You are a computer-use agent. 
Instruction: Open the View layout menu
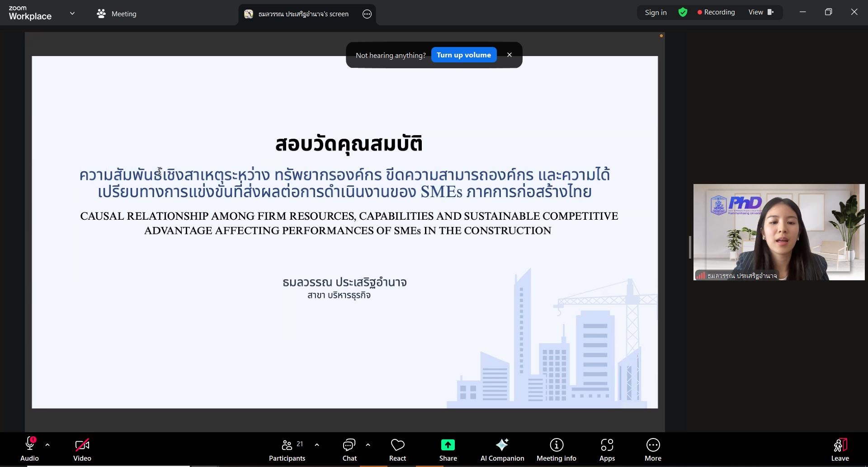(x=761, y=12)
